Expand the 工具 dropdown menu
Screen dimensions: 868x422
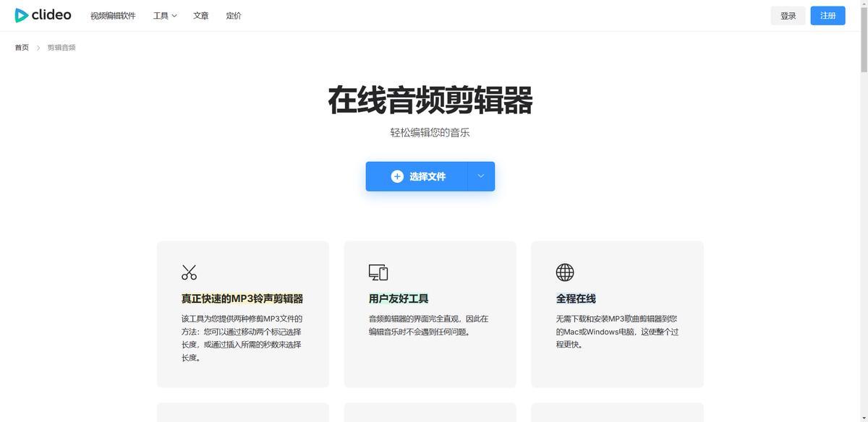click(x=165, y=16)
